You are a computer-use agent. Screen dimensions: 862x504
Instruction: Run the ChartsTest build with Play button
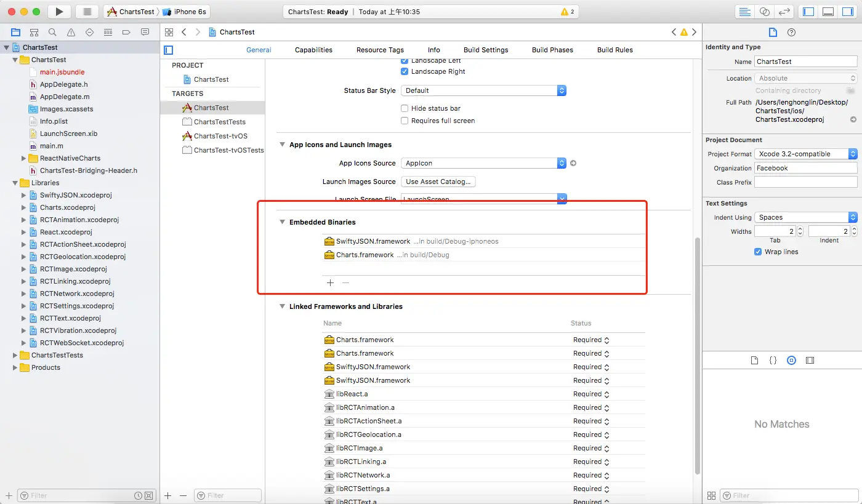coord(59,12)
